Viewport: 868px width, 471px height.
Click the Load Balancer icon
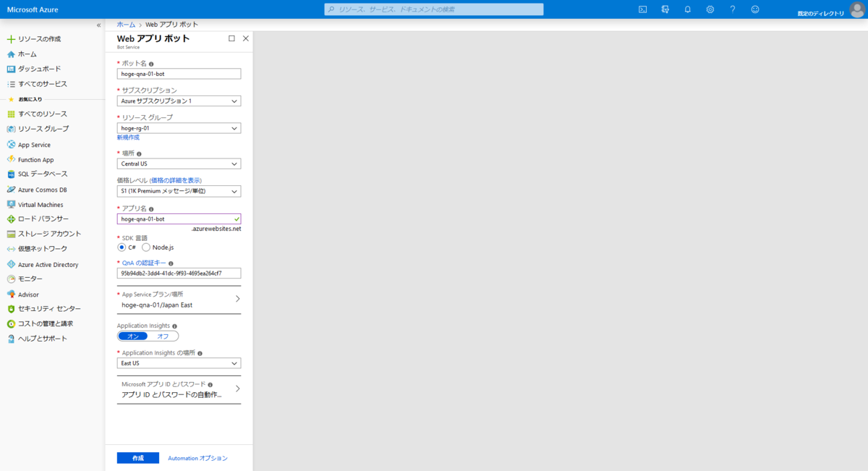(x=11, y=219)
